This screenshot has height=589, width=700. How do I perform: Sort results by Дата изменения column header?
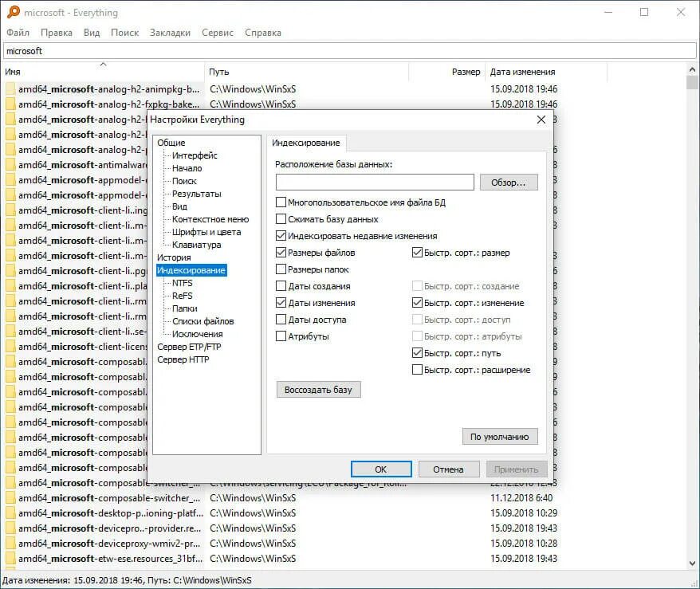[546, 72]
